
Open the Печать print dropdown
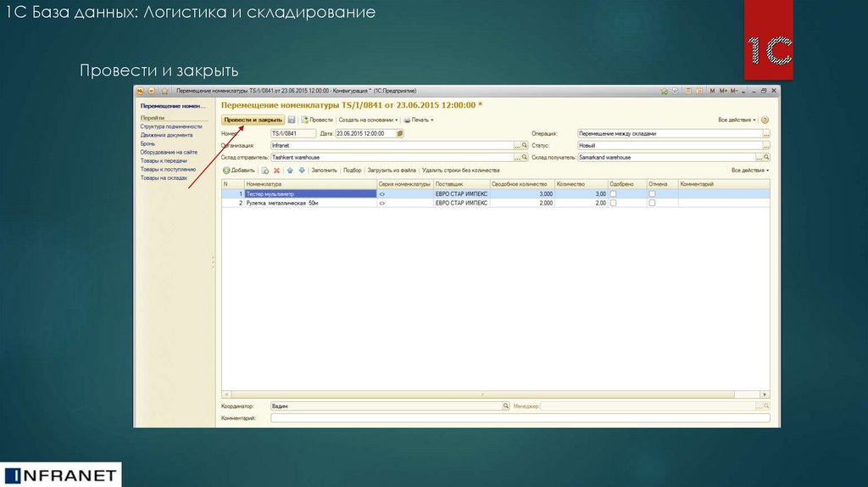tap(419, 120)
